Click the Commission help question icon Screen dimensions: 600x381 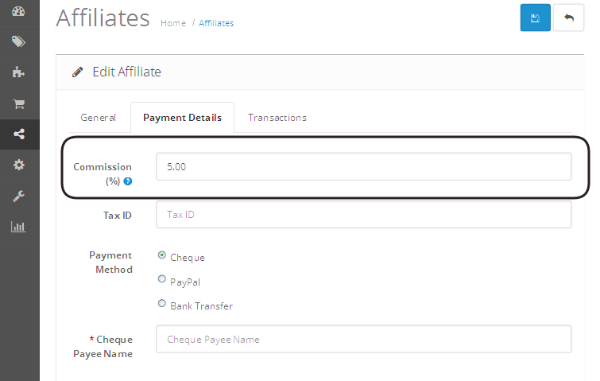[128, 181]
